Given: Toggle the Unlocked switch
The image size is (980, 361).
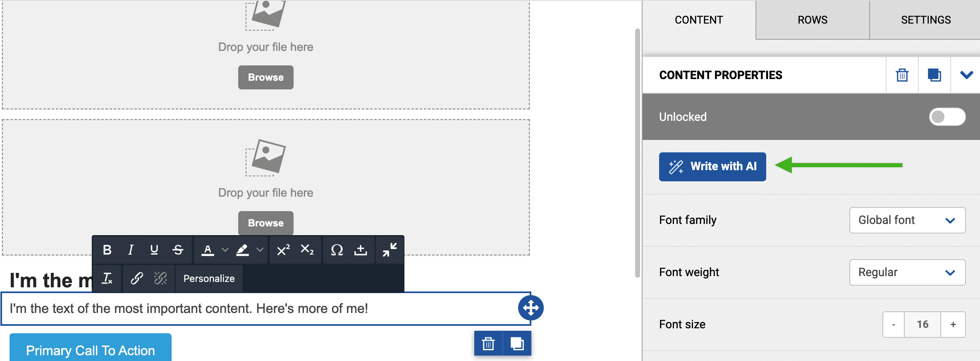Looking at the screenshot, I should click(947, 117).
